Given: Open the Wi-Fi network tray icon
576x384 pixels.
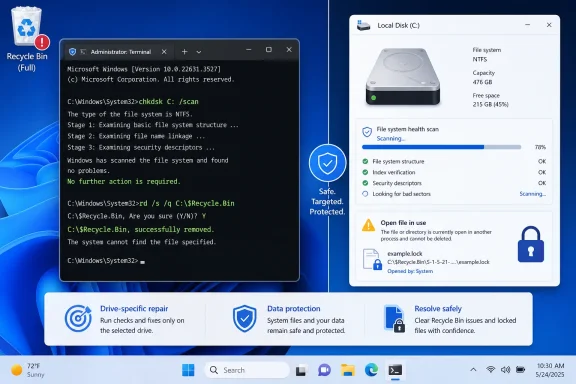Looking at the screenshot, I should (x=490, y=370).
